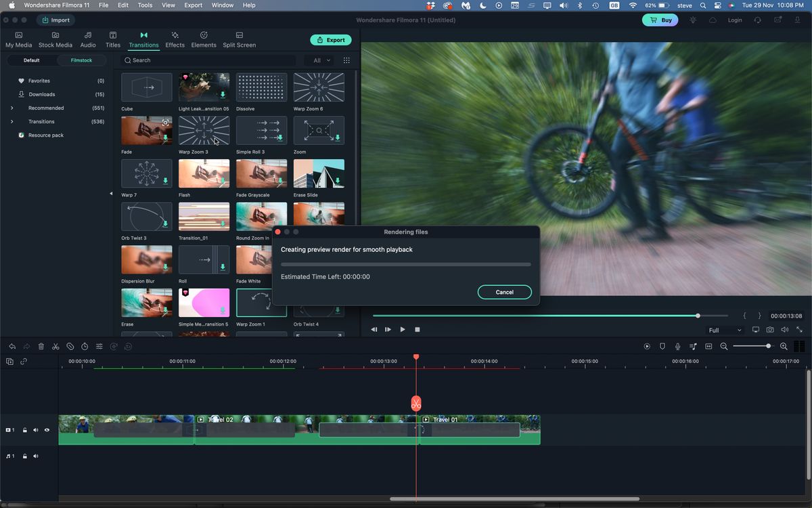Mute audio track 1 with the speaker icon
Screen dimensions: 812x508
36,456
